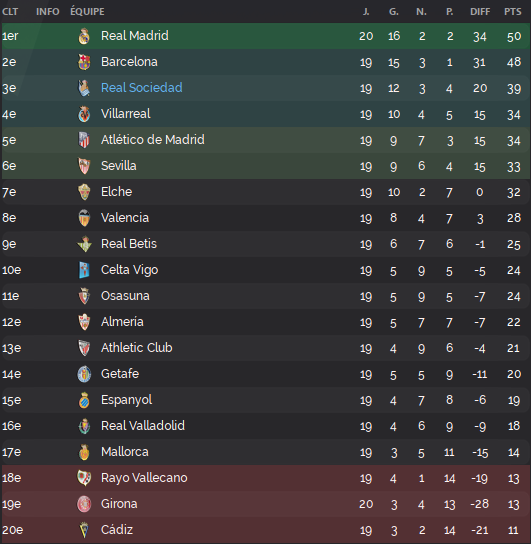The height and width of the screenshot is (544, 531).
Task: Sort by ÉQUIPE column header
Action: 87,12
